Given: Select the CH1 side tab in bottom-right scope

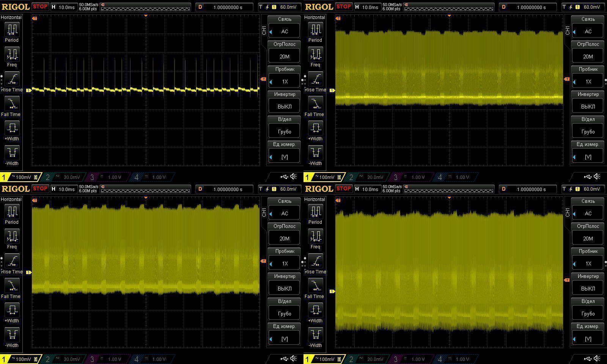Looking at the screenshot, I should [568, 212].
